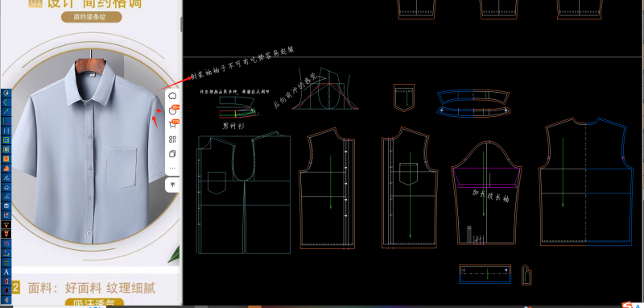Select the blue collar pattern piece
This screenshot has width=644, height=308.
coord(473,103)
